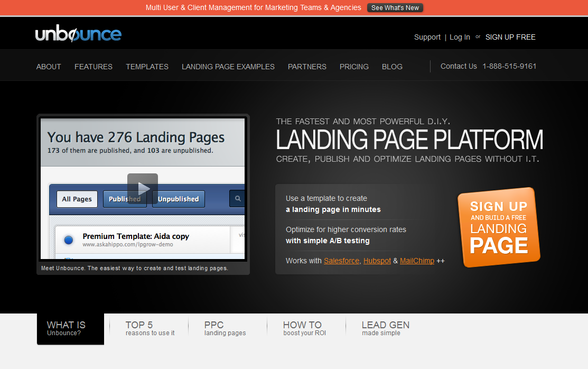Click the search magnifier icon in video preview
Image resolution: width=588 pixels, height=369 pixels.
pyautogui.click(x=238, y=199)
